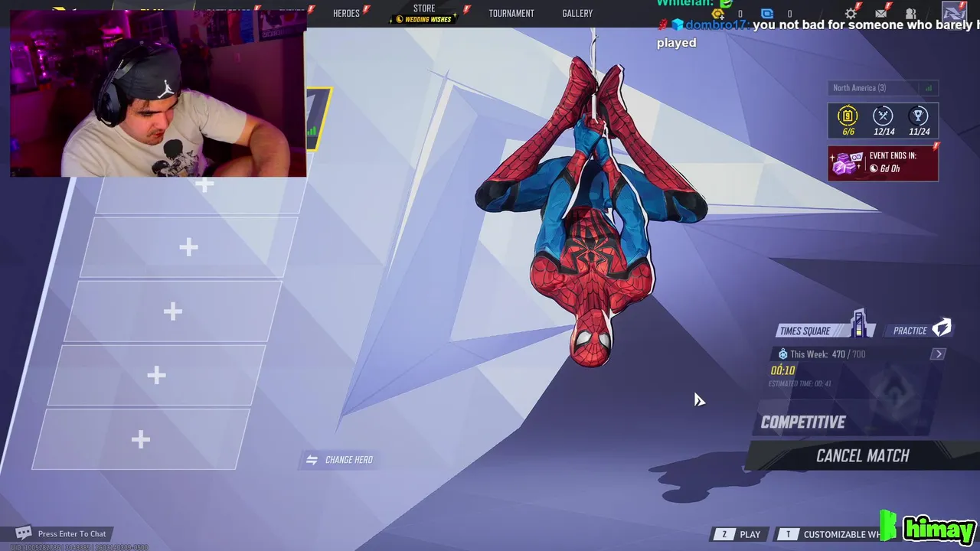
Task: Click the Times Square building icon
Action: [859, 324]
